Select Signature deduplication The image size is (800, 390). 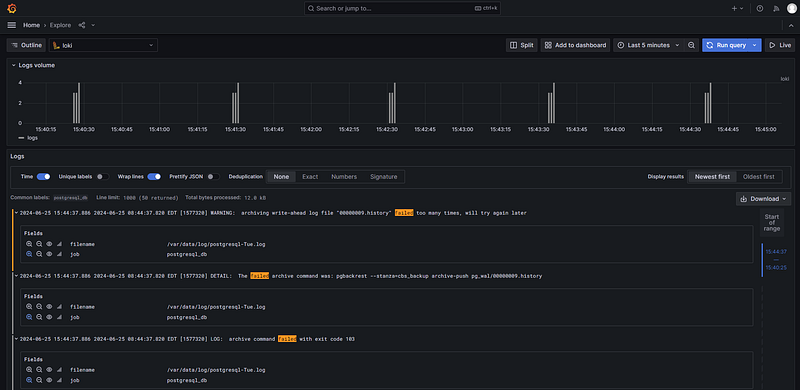coord(384,177)
